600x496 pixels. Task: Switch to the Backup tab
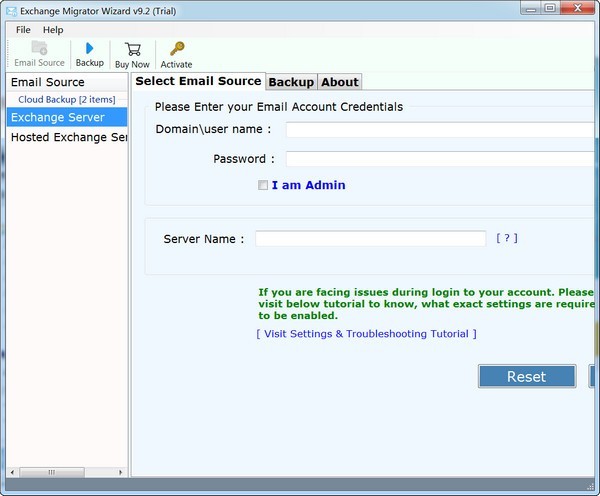click(291, 82)
